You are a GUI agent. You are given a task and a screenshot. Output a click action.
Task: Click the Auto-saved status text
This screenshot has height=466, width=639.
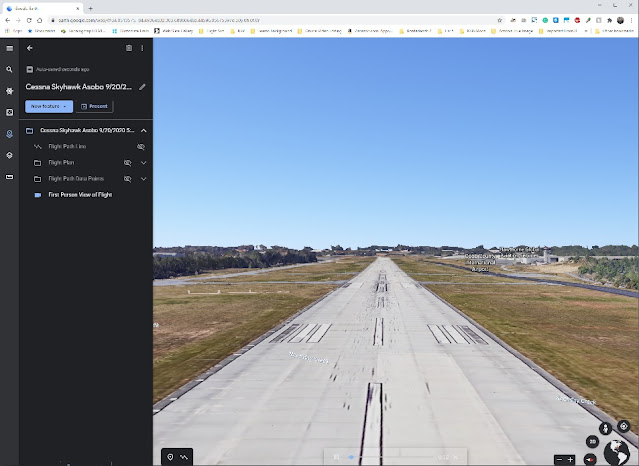pos(63,69)
